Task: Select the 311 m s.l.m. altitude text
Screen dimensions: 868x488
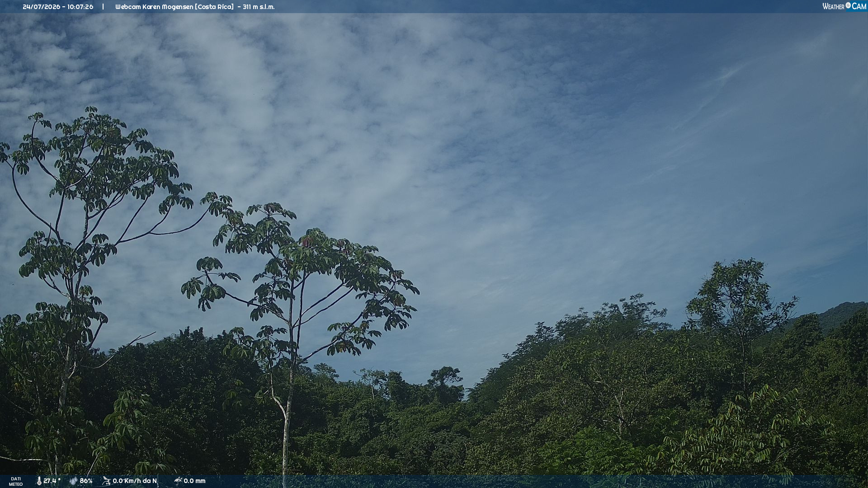Action: pyautogui.click(x=259, y=7)
